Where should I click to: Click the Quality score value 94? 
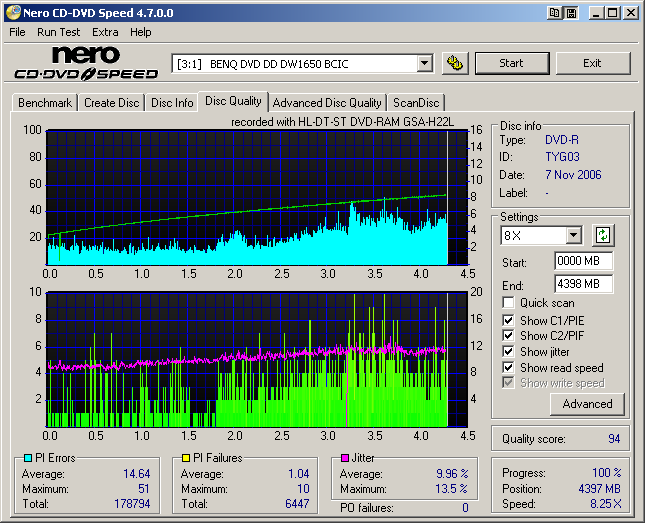point(614,439)
